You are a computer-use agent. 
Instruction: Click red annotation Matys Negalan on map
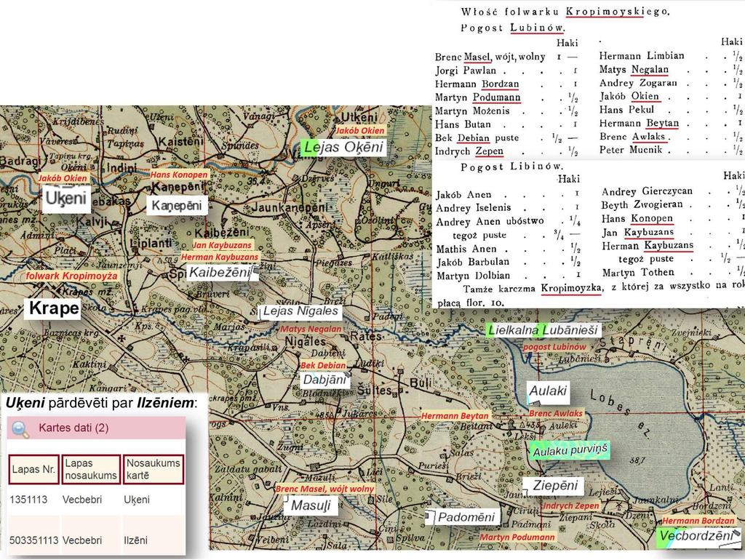pos(311,329)
